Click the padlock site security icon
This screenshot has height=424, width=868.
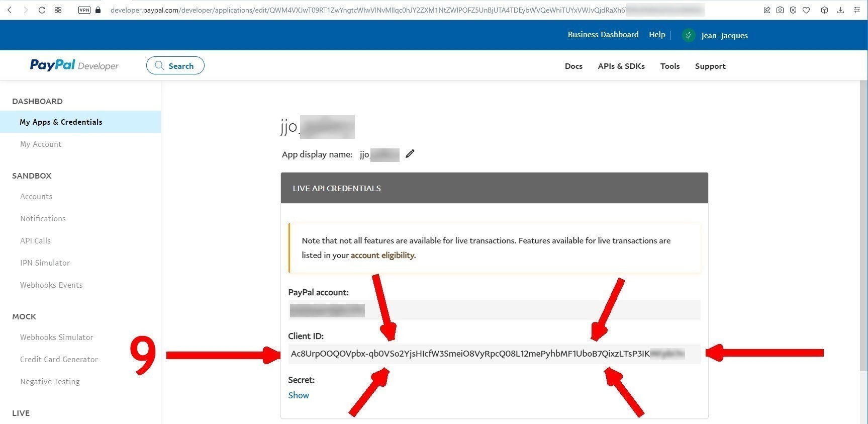point(98,10)
